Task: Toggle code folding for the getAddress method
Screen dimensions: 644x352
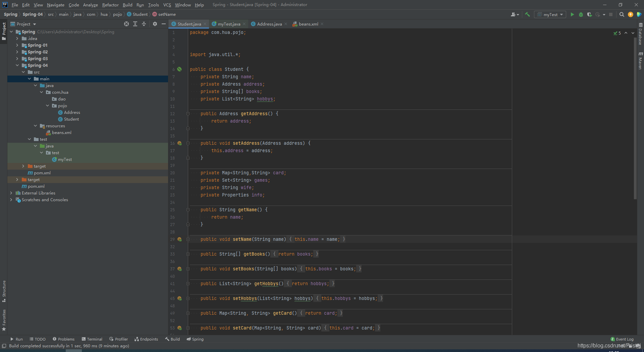Action: [188, 114]
